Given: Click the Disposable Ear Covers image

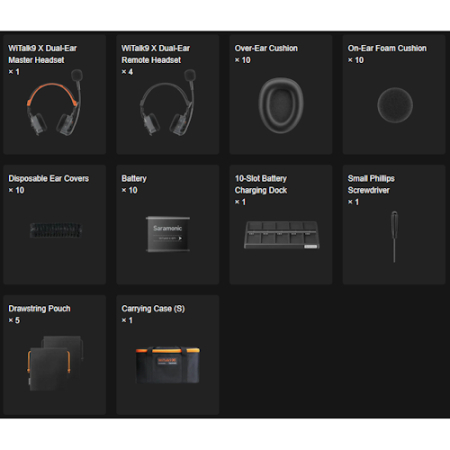Looking at the screenshot, I should coord(56,230).
